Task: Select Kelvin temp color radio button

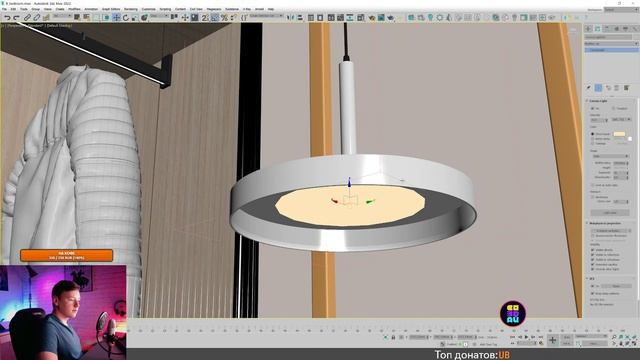Action: point(593,139)
